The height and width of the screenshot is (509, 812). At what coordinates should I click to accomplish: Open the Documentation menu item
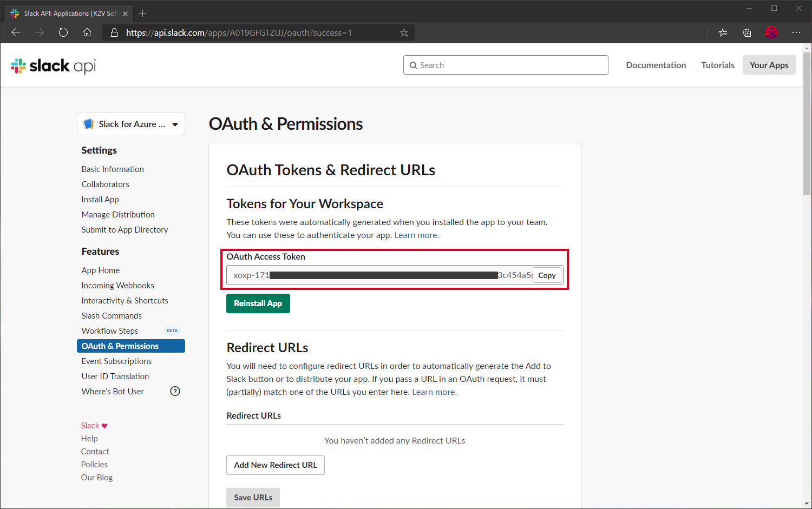click(x=656, y=65)
